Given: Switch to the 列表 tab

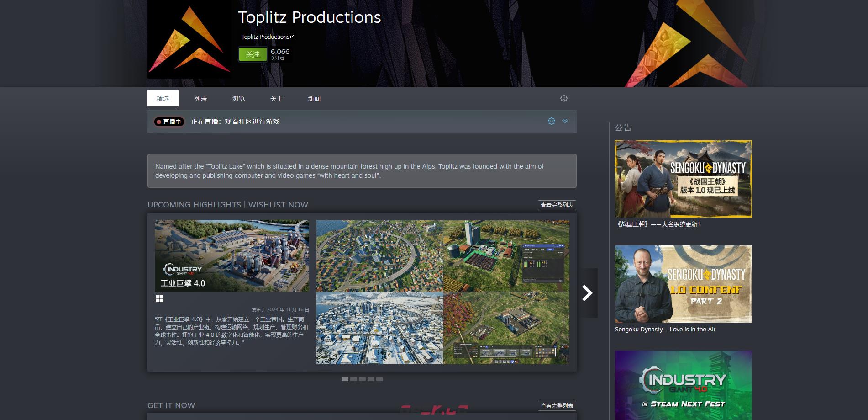Looking at the screenshot, I should click(x=200, y=99).
